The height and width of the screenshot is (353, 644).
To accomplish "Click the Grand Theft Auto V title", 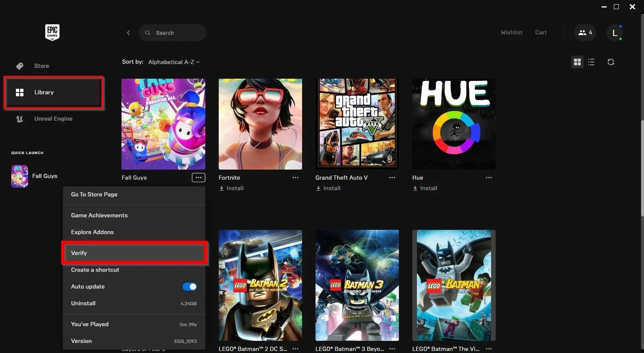I will click(x=341, y=178).
